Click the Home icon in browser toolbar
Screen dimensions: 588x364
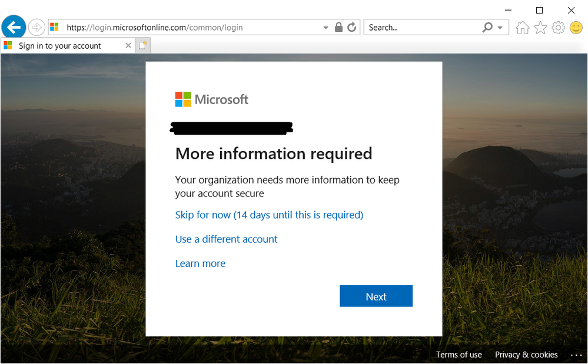point(523,28)
